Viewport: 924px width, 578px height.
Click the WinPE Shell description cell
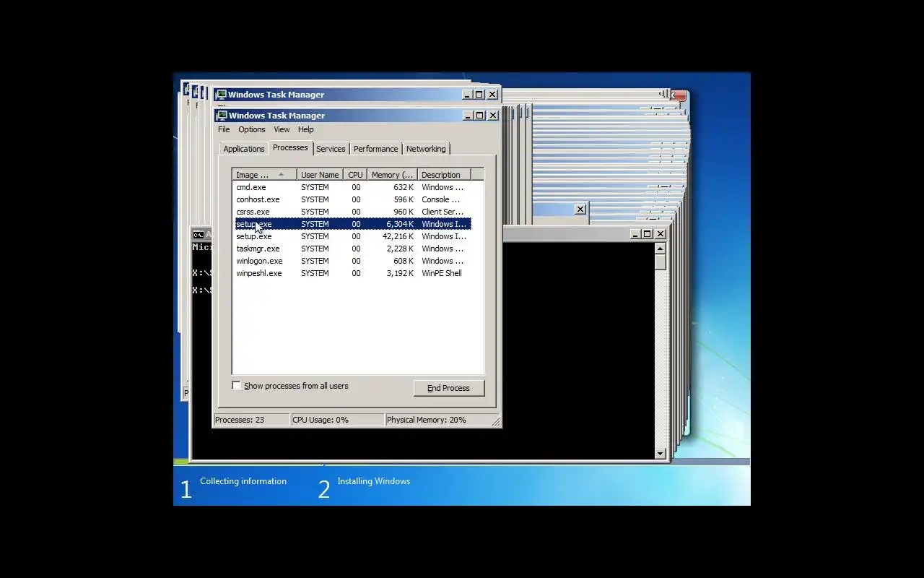[442, 273]
